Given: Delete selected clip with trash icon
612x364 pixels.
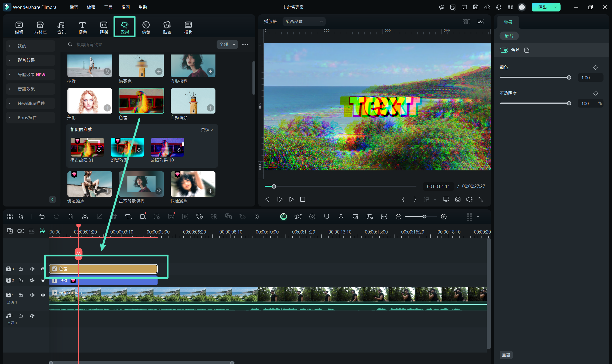Looking at the screenshot, I should (x=71, y=217).
